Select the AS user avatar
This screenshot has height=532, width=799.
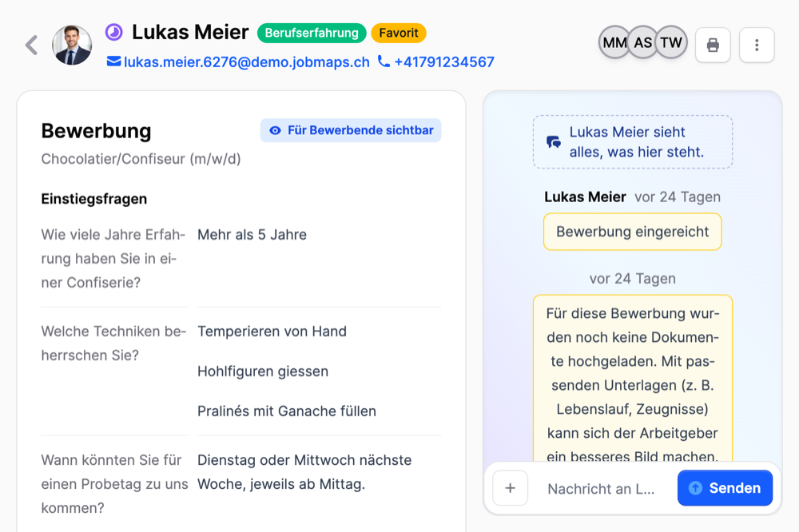642,42
